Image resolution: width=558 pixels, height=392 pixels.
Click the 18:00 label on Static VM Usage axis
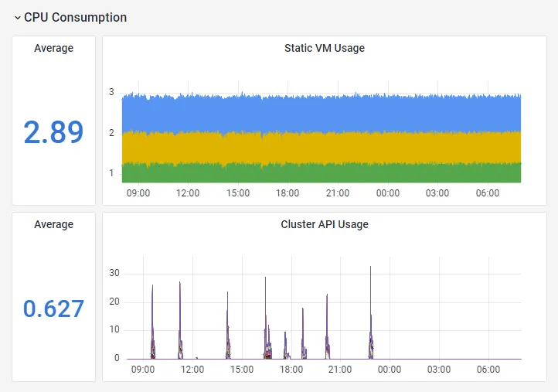click(x=288, y=193)
